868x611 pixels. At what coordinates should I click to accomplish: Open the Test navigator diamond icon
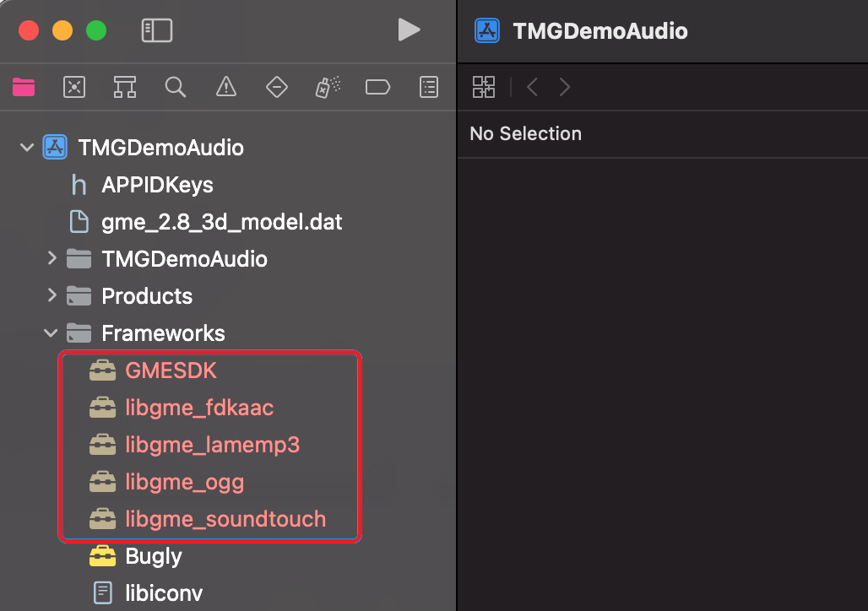click(277, 88)
